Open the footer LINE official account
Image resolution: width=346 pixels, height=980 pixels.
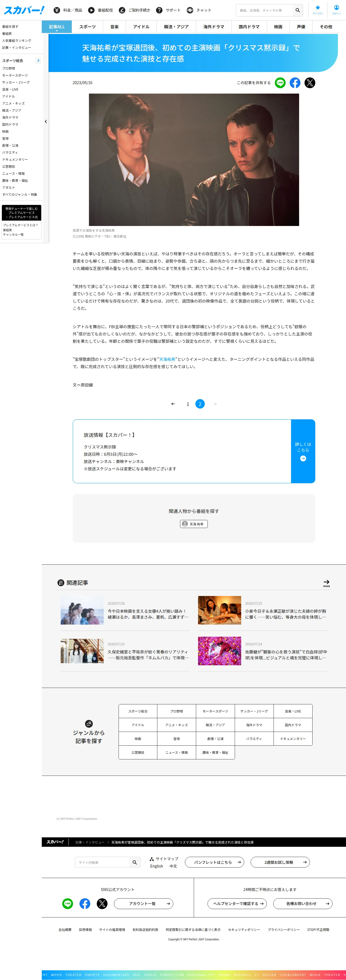(68, 903)
